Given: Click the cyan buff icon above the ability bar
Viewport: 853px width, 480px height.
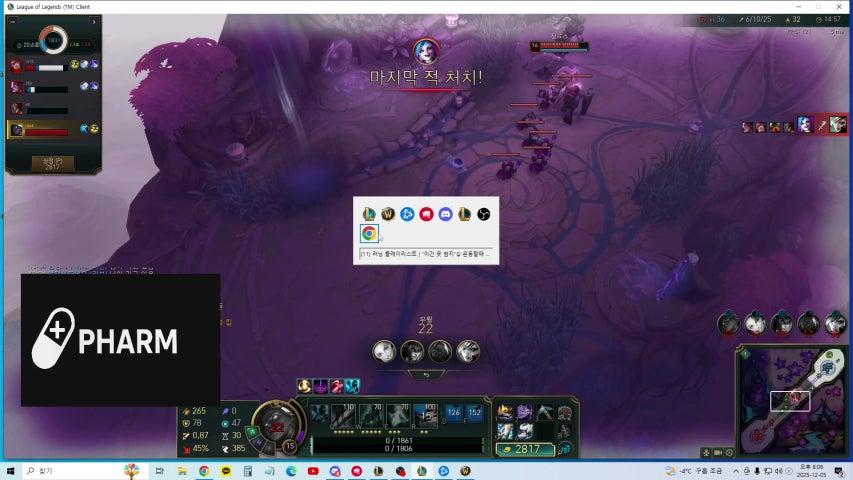Looking at the screenshot, I should click(353, 386).
